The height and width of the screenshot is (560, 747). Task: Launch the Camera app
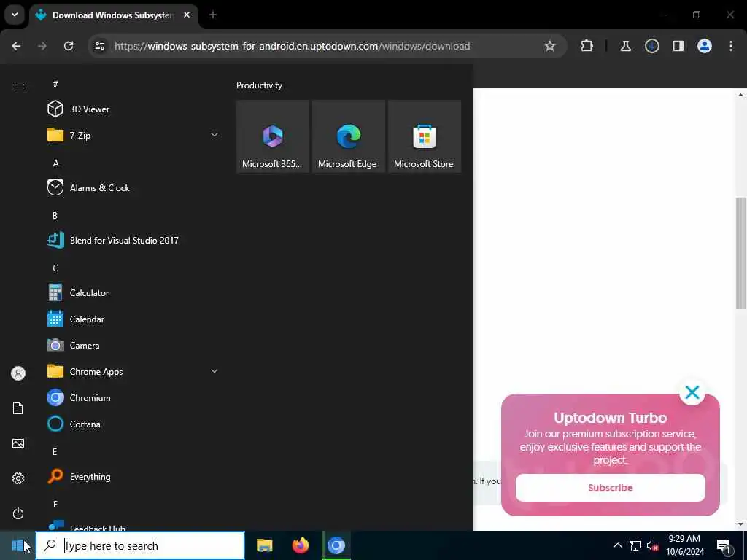click(x=133, y=345)
